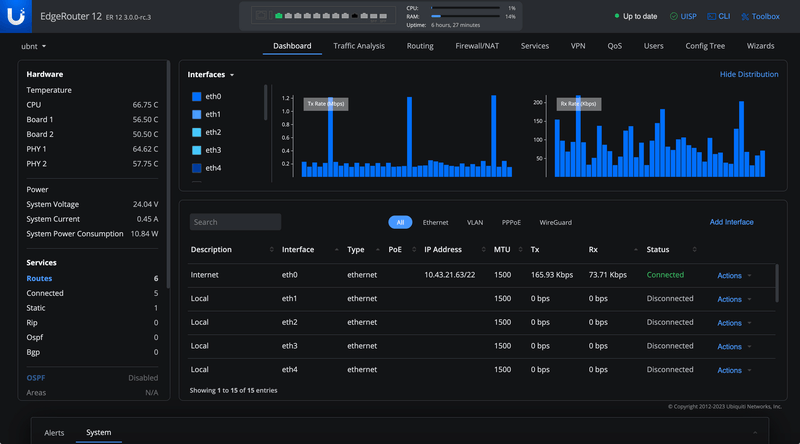
Task: Open the Traffic Analysis tab
Action: point(359,46)
